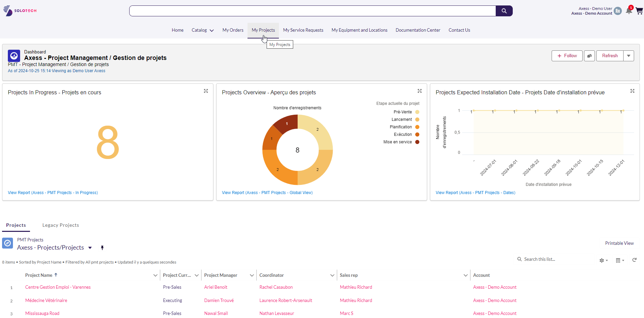Click Pré-Vente legend color swatch

pyautogui.click(x=417, y=112)
